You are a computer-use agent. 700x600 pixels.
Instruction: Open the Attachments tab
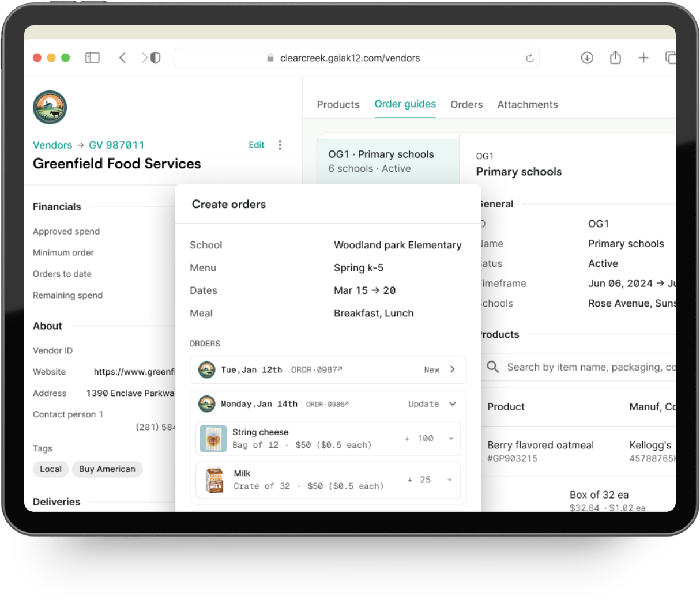click(528, 104)
